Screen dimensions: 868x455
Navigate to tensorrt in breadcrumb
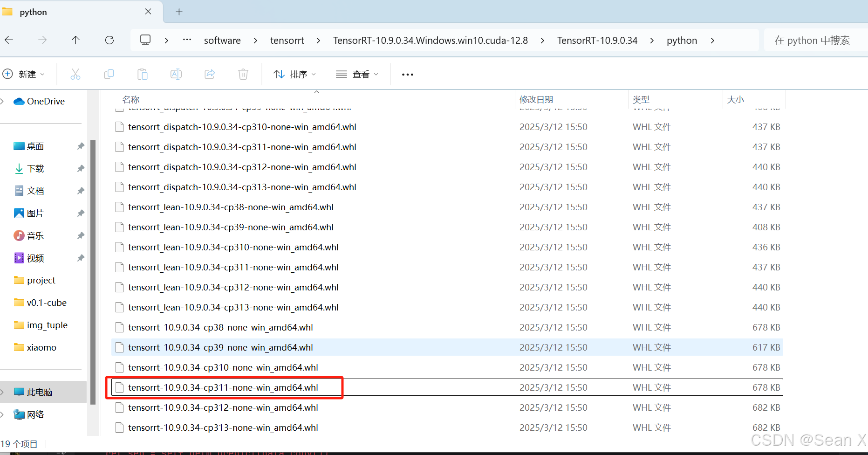point(287,41)
